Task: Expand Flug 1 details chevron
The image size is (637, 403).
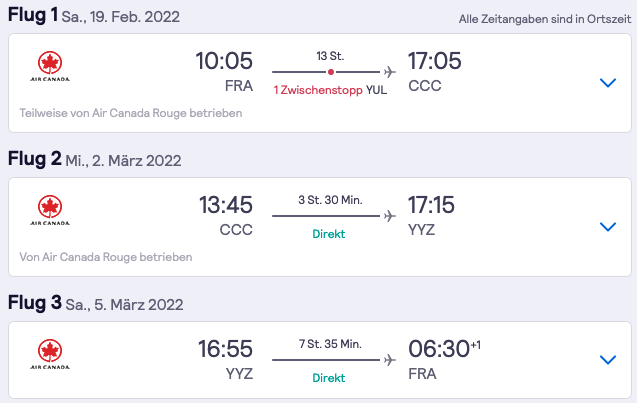Action: coord(608,82)
